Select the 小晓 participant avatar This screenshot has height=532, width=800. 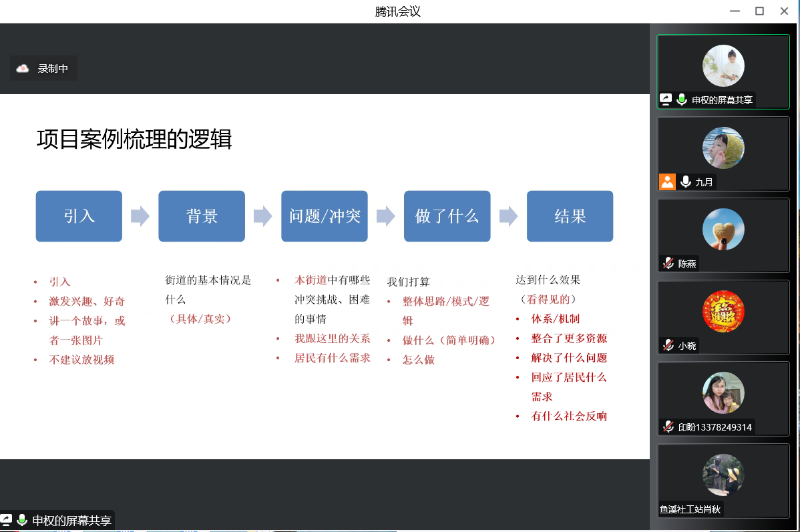[x=723, y=312]
